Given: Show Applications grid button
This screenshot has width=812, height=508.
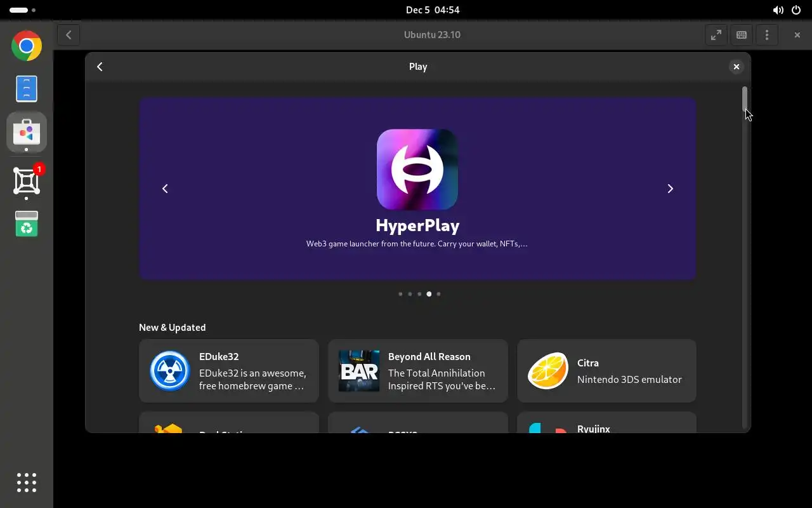Looking at the screenshot, I should (27, 483).
